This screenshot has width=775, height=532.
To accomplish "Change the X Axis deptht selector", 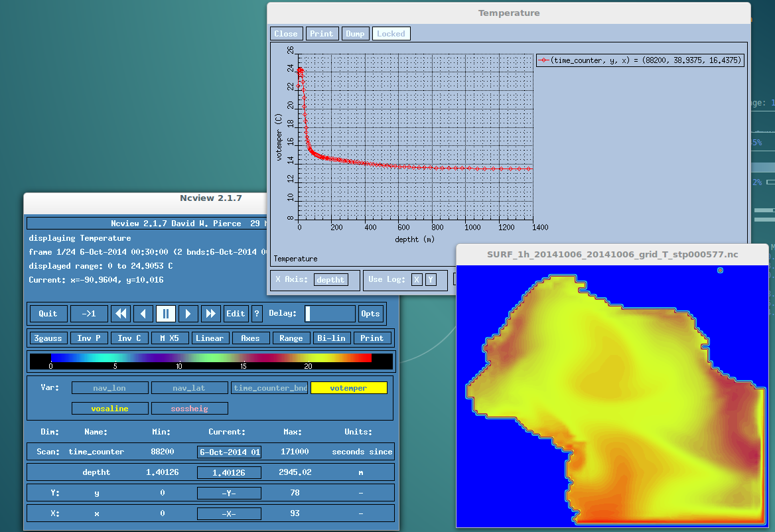I will pos(330,279).
